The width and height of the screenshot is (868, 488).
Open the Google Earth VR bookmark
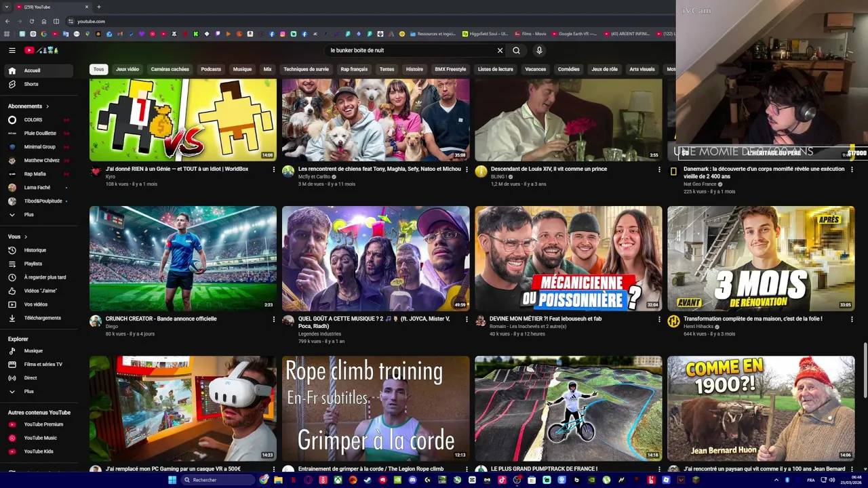[574, 33]
